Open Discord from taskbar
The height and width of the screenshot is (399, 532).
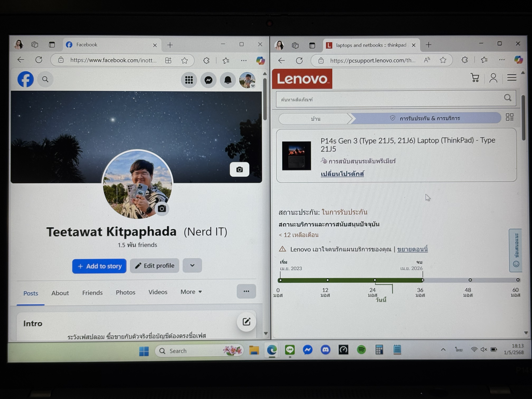click(325, 350)
